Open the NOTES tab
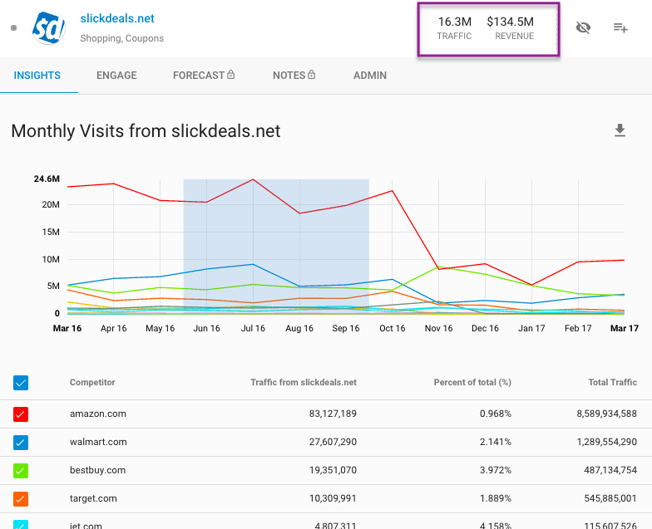 [x=289, y=75]
